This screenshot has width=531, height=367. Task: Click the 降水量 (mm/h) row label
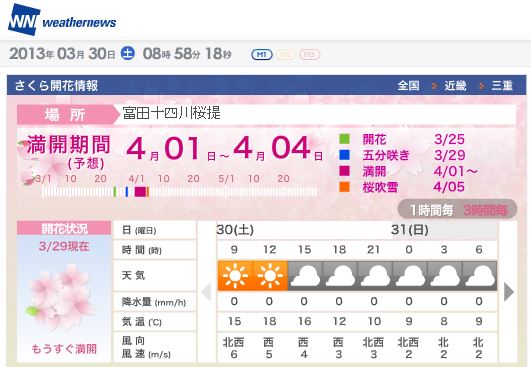pyautogui.click(x=154, y=302)
